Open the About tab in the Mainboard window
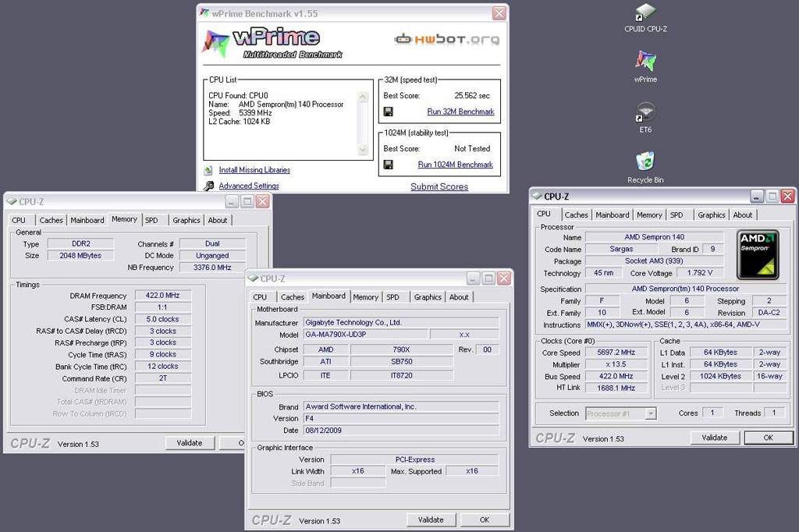Screen dimensions: 799x532 click(x=459, y=297)
